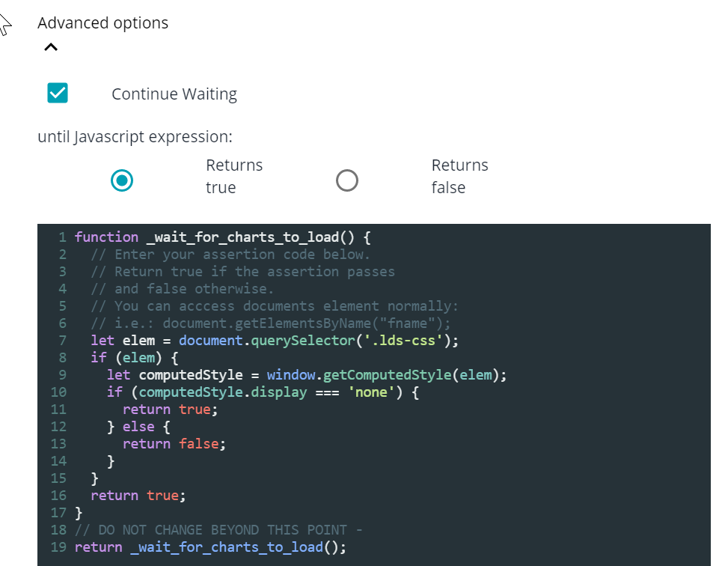Viewport: 728px width, 566px height.
Task: Click the Advanced options heading
Action: [103, 23]
